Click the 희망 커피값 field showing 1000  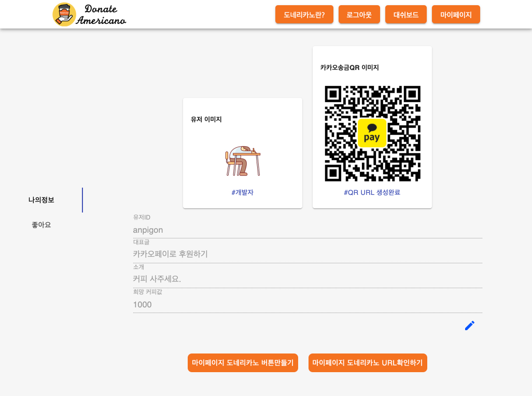click(x=307, y=304)
